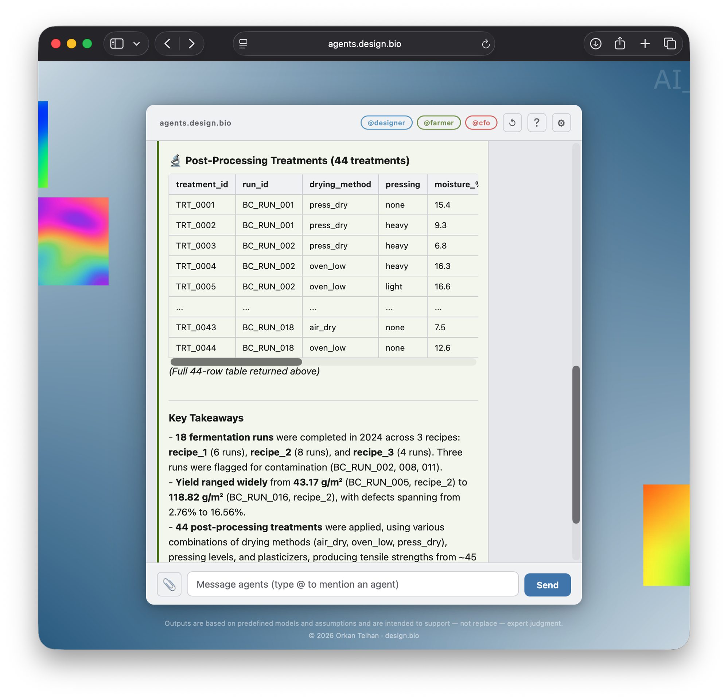Screen dimensions: 728x700
Task: Click the pink-rainbow gradient square
Action: [73, 241]
